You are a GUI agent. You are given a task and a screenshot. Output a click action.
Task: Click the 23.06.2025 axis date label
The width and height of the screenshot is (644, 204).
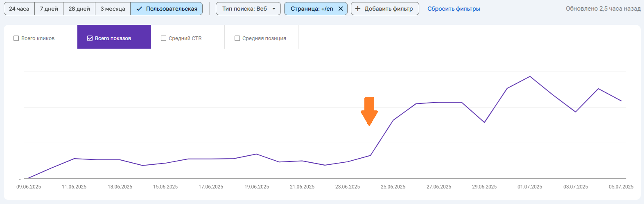click(x=348, y=187)
